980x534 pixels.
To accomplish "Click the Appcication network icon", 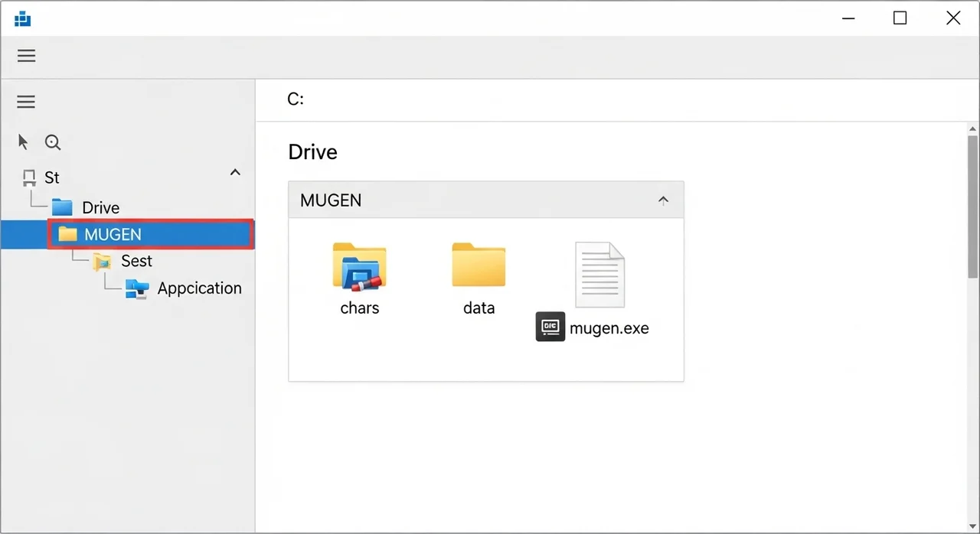I will [137, 288].
